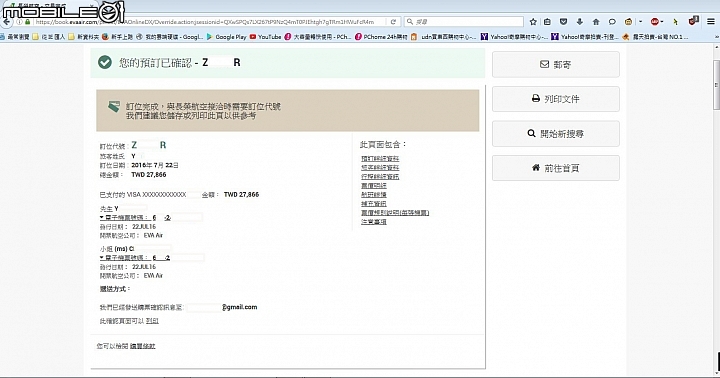The height and width of the screenshot is (378, 720).
Task: Expand dropdown arrow beside Adblock Plus icon
Action: coord(662,22)
